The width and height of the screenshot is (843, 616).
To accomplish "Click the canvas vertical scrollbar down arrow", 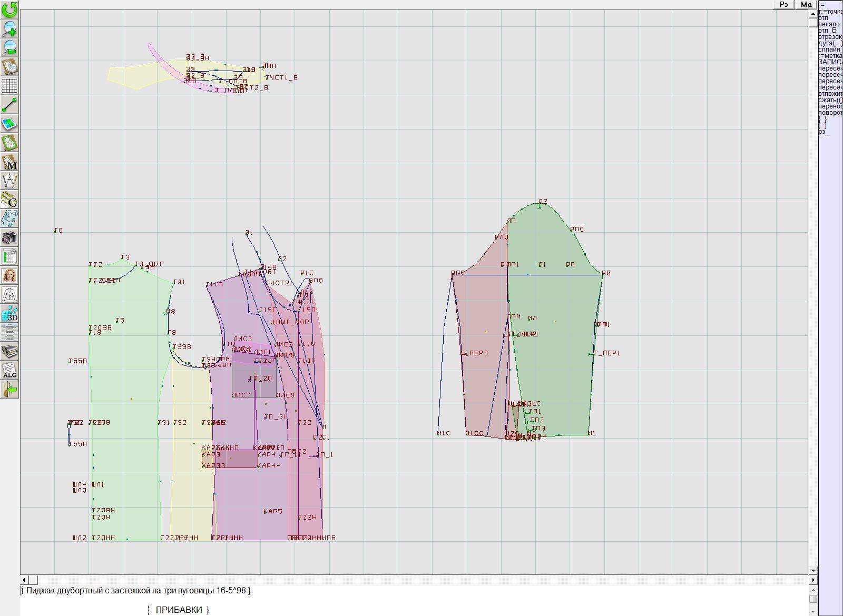I will (x=813, y=570).
